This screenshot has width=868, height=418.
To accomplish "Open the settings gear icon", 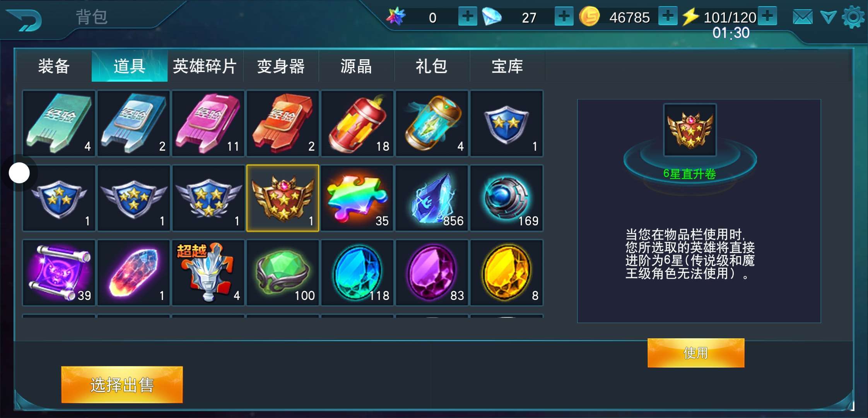I will pos(853,17).
